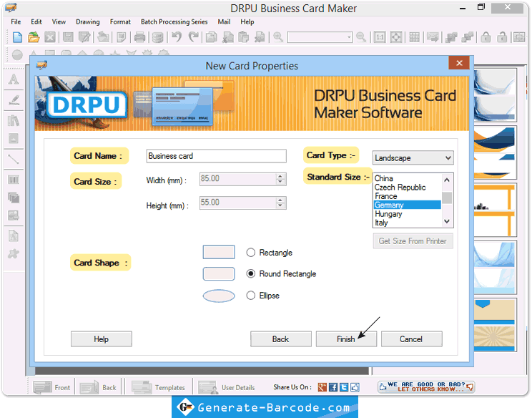Click the New document toolbar icon
This screenshot has height=418, width=532.
coord(17,37)
